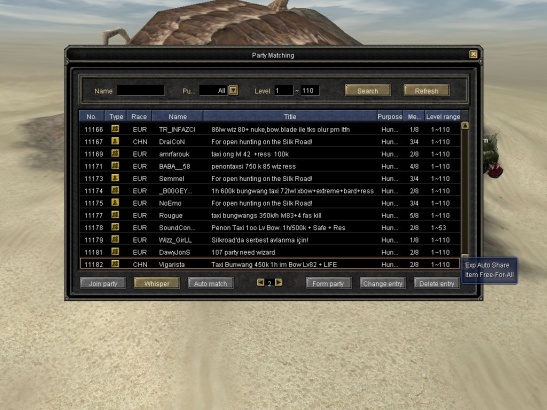Image resolution: width=547 pixels, height=410 pixels.
Task: Click the type icon in NoEmo's row
Action: 115,202
